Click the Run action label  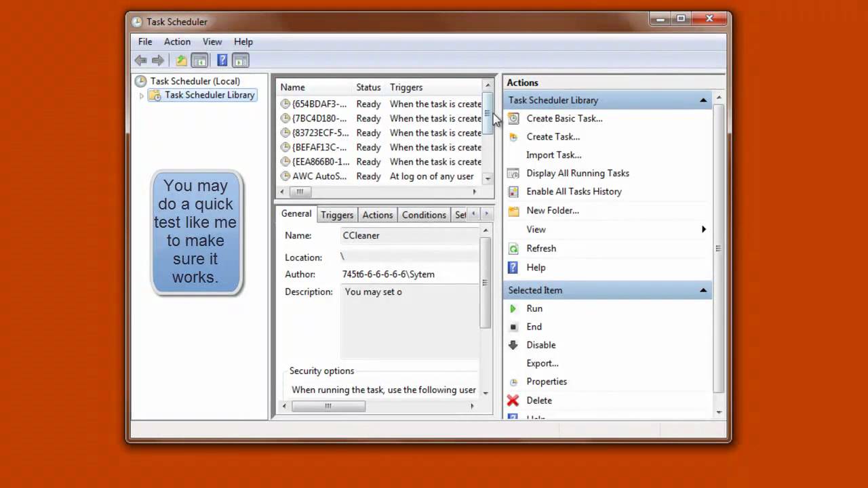[x=534, y=308]
